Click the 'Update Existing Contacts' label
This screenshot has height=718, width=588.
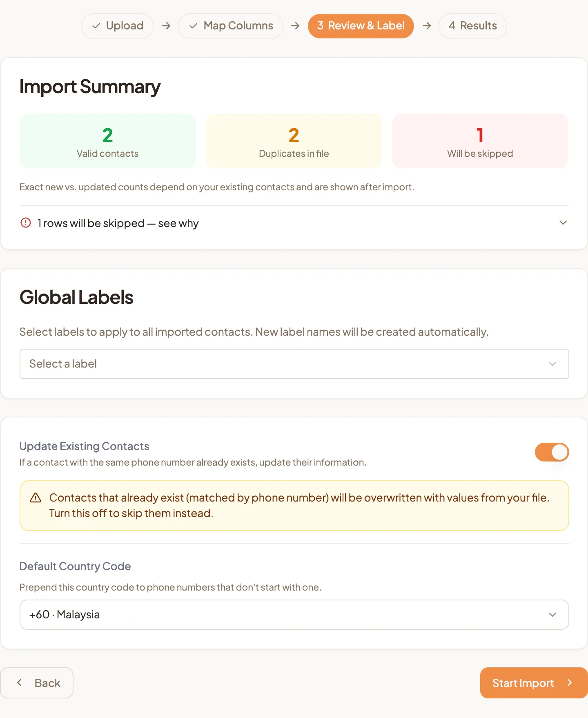pos(85,446)
